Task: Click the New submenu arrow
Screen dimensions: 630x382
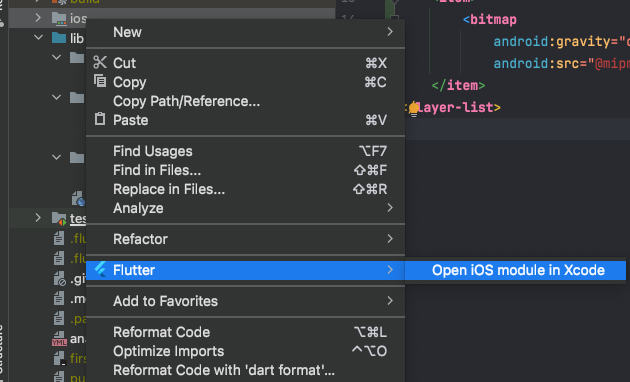Action: click(390, 32)
